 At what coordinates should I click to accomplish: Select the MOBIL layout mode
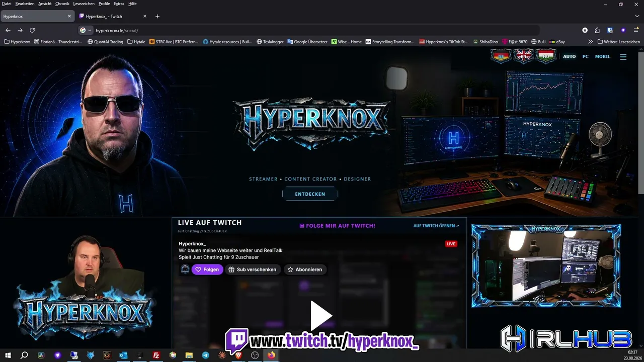[x=603, y=57]
